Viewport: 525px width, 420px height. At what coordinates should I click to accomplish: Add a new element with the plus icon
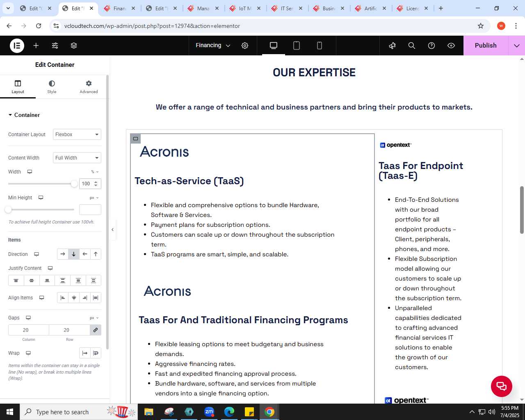click(x=36, y=46)
